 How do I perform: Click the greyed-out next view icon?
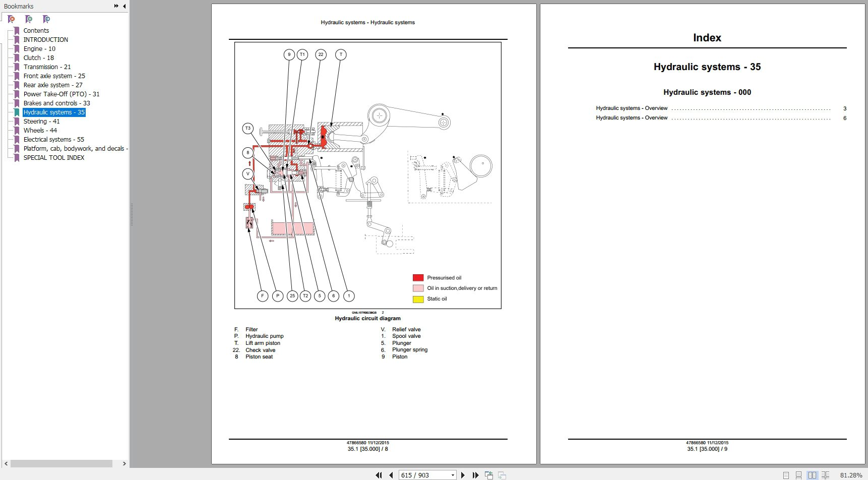click(x=502, y=475)
